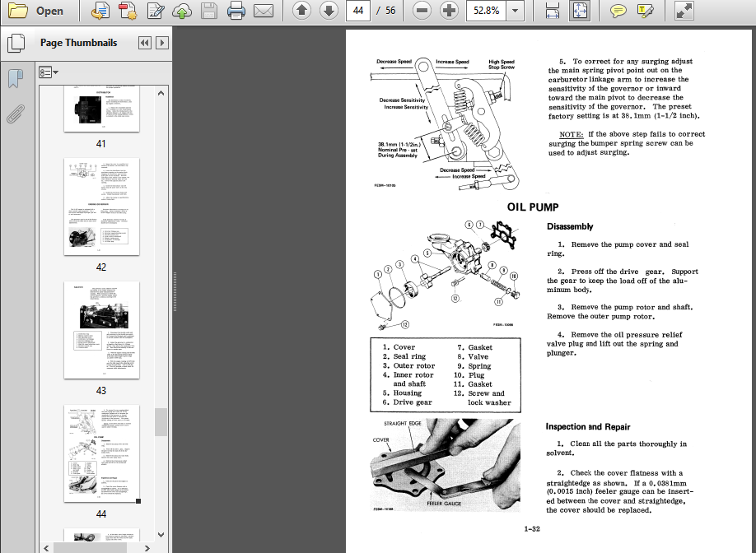
Task: Click '8. Valve' in parts list
Action: click(x=473, y=356)
